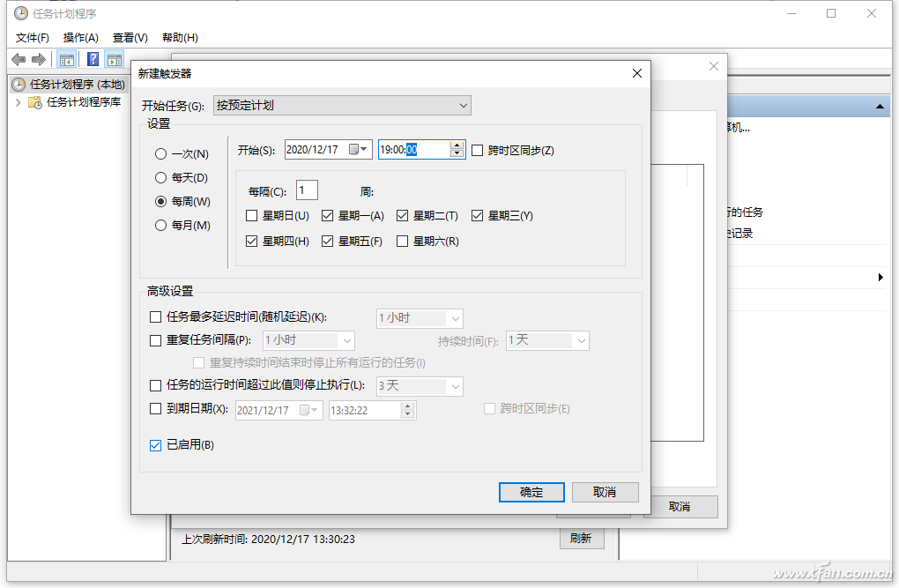Close the background create task dialog
Viewport: 899px width, 588px height.
pos(714,66)
